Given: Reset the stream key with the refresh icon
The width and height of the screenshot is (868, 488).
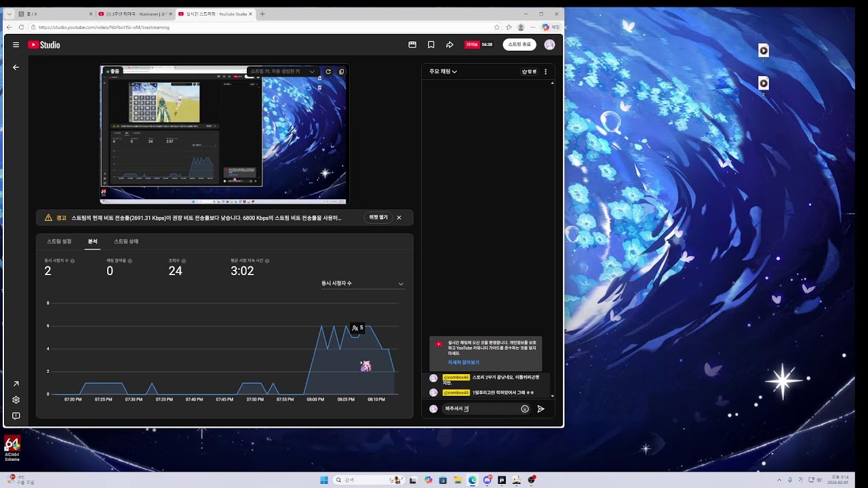Looking at the screenshot, I should click(328, 71).
